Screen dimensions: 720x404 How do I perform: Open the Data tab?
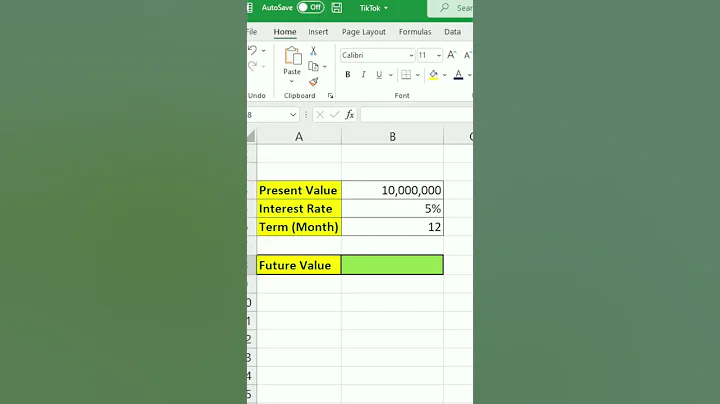(452, 32)
